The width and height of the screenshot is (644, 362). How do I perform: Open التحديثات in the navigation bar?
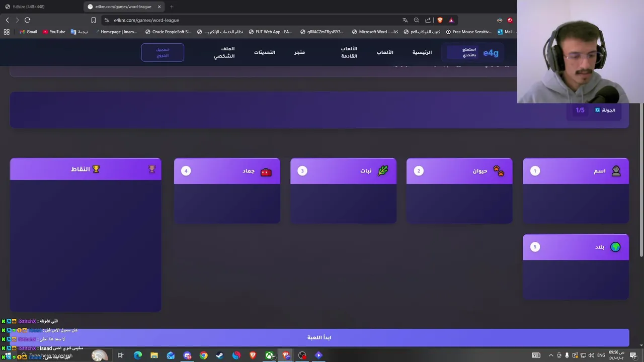pos(265,52)
